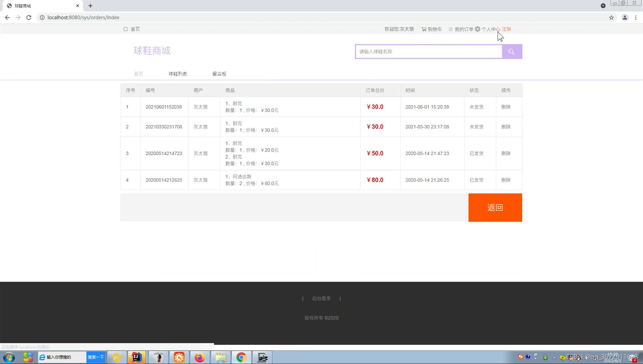Viewport: 643px width, 364px height.
Task: Open IntelliJ IDEA from the taskbar
Action: point(137,357)
